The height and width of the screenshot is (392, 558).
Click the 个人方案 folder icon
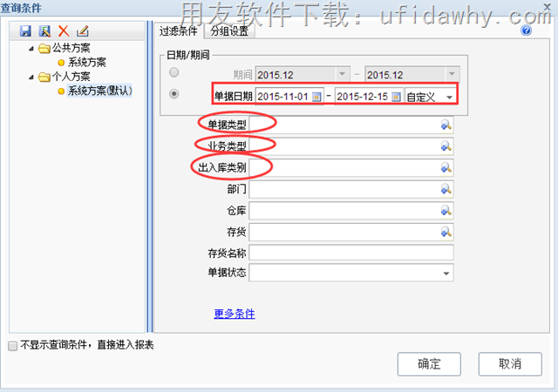[x=44, y=77]
